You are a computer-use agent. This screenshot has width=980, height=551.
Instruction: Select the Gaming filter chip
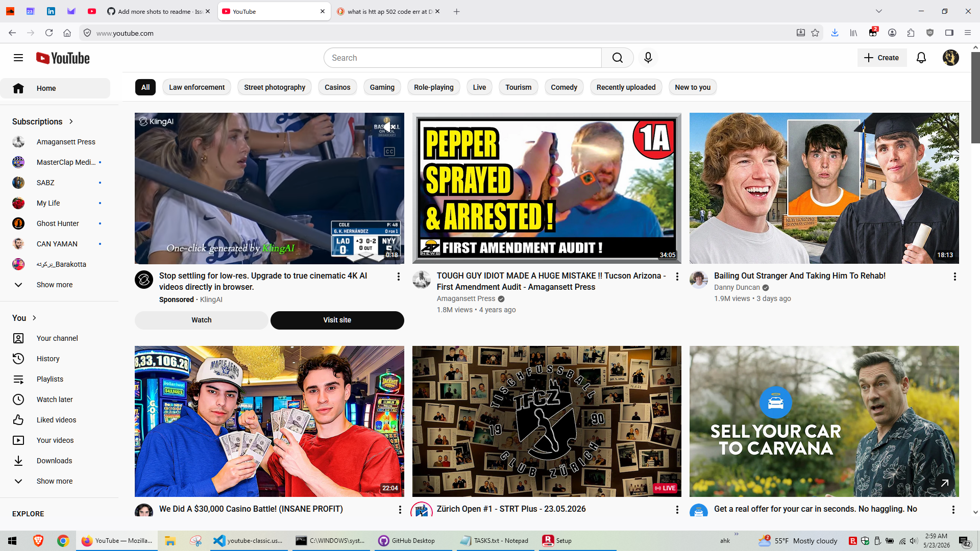tap(382, 87)
